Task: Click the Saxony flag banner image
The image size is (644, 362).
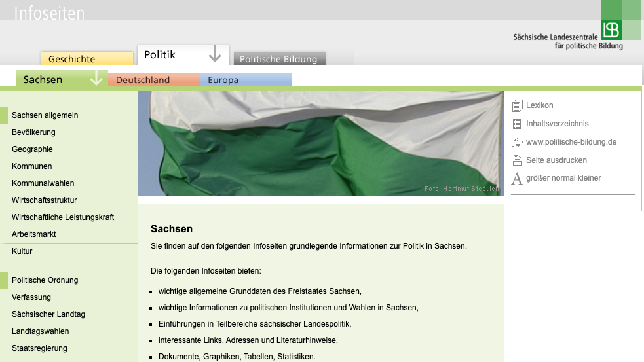Action: (321, 143)
